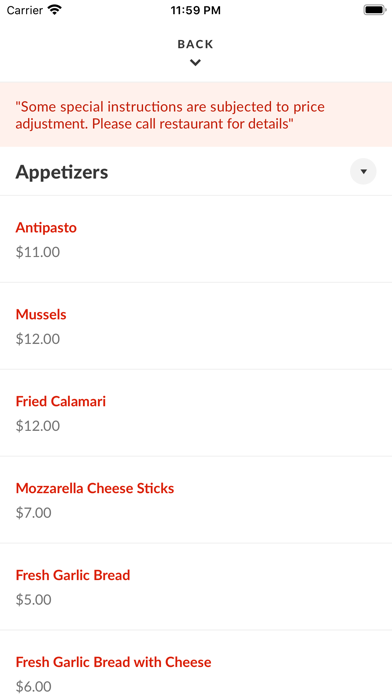Tap the BACK label at top
392x696 pixels.
coord(195,44)
